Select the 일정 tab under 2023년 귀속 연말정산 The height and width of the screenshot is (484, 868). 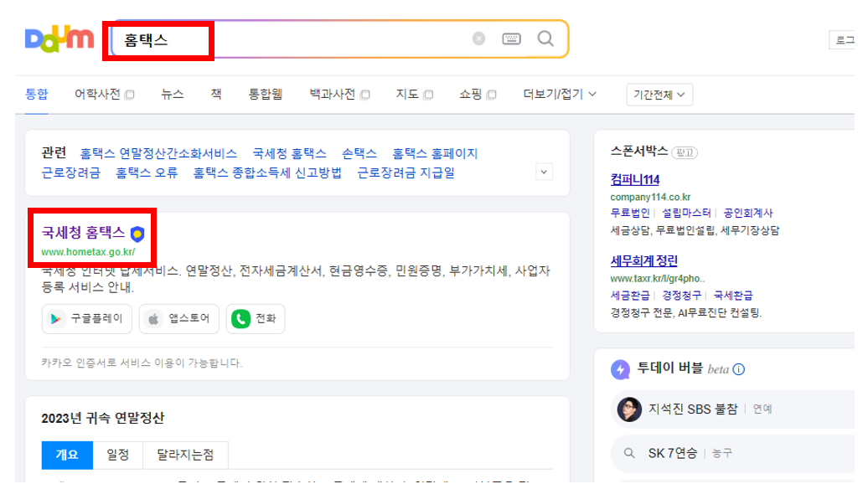tap(116, 455)
